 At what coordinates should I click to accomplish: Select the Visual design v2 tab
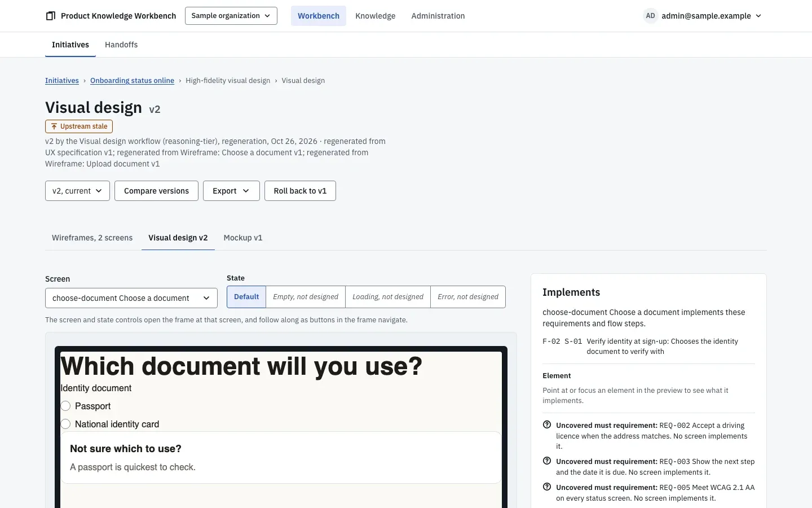[178, 238]
